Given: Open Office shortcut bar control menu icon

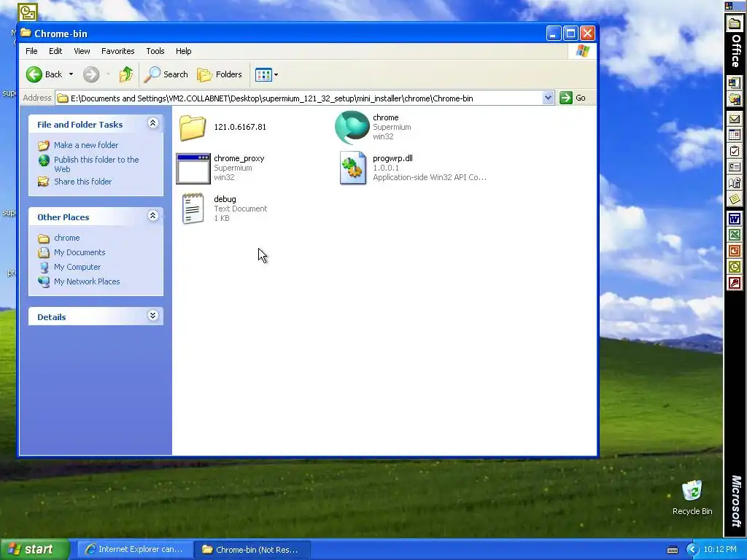Looking at the screenshot, I should point(729,6).
